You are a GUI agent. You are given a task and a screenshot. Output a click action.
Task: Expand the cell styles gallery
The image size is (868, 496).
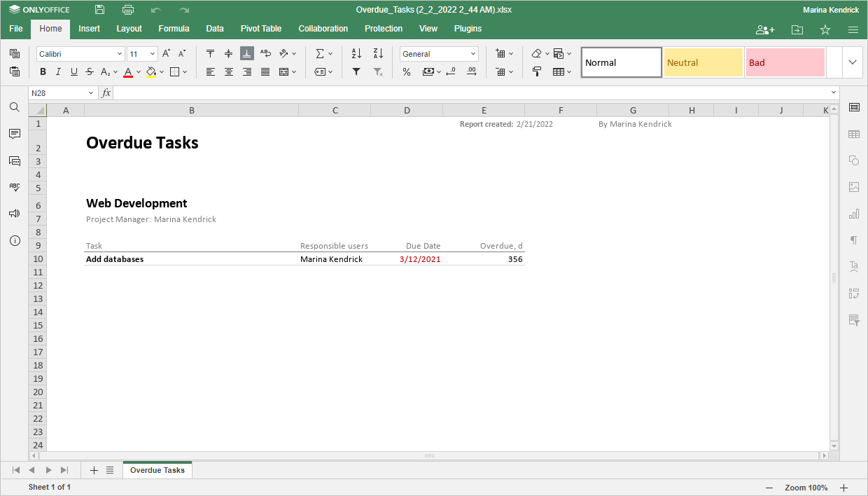[853, 62]
